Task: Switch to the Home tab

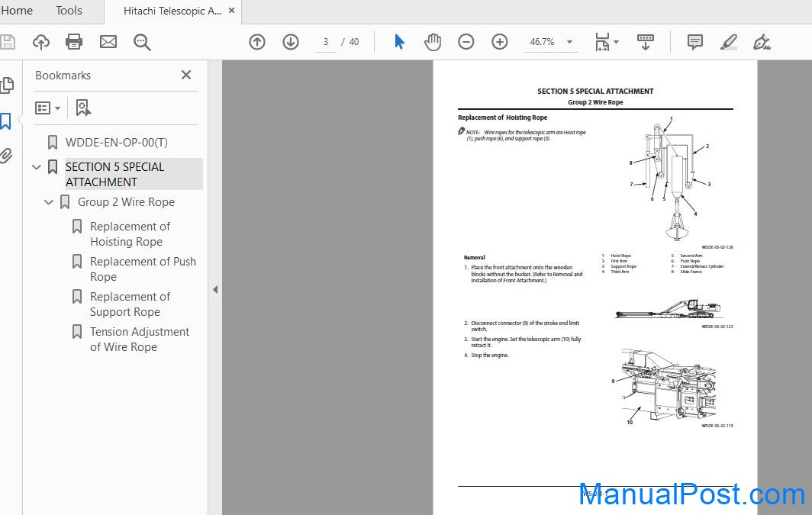Action: tap(17, 11)
